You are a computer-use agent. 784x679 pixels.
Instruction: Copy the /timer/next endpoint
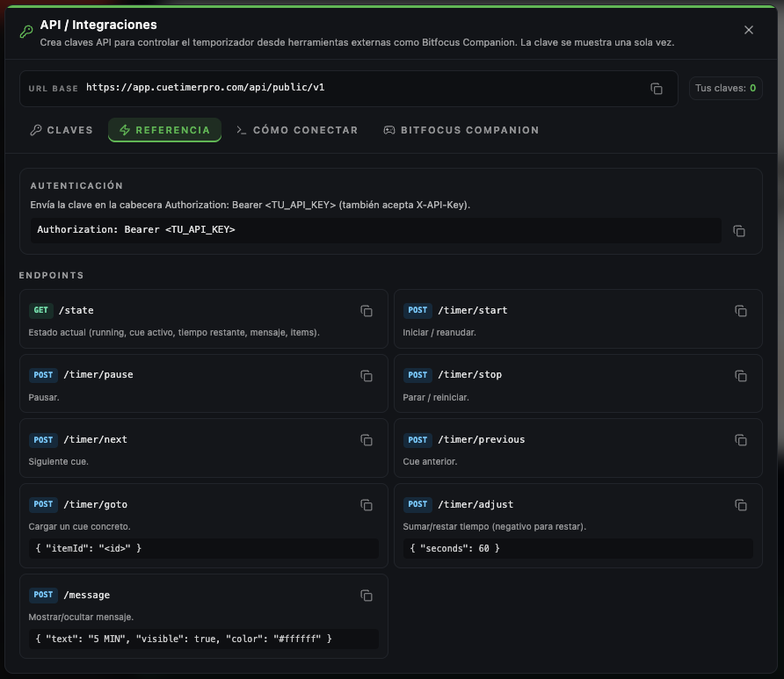click(x=366, y=440)
